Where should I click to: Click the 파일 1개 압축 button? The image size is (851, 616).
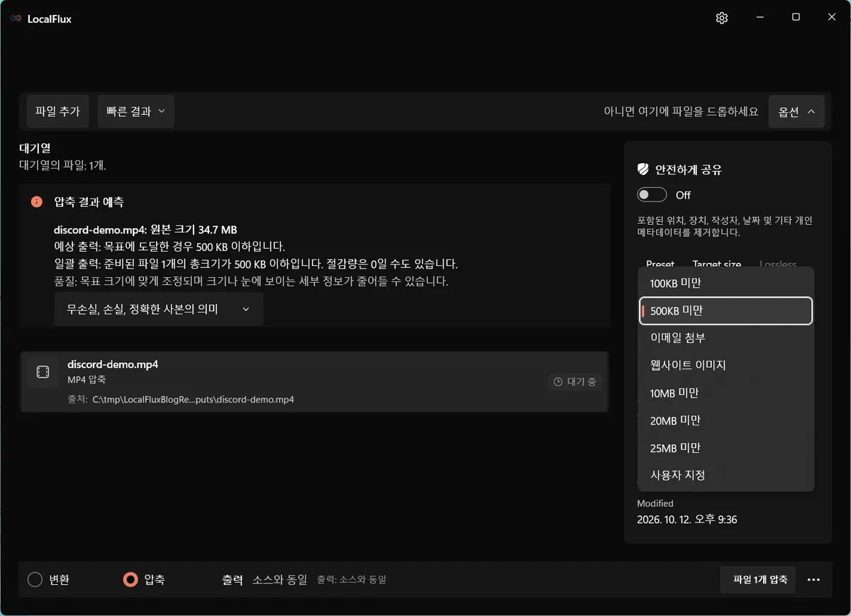pos(758,580)
